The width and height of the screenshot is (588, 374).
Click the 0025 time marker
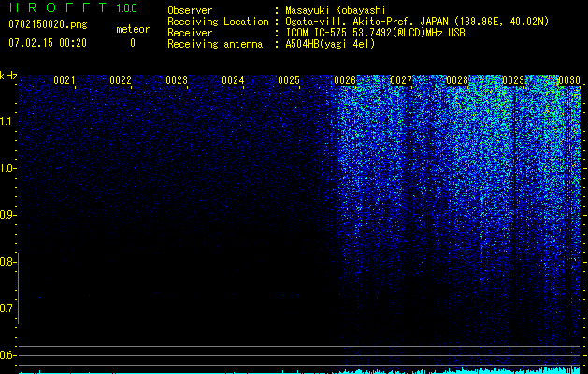(289, 80)
